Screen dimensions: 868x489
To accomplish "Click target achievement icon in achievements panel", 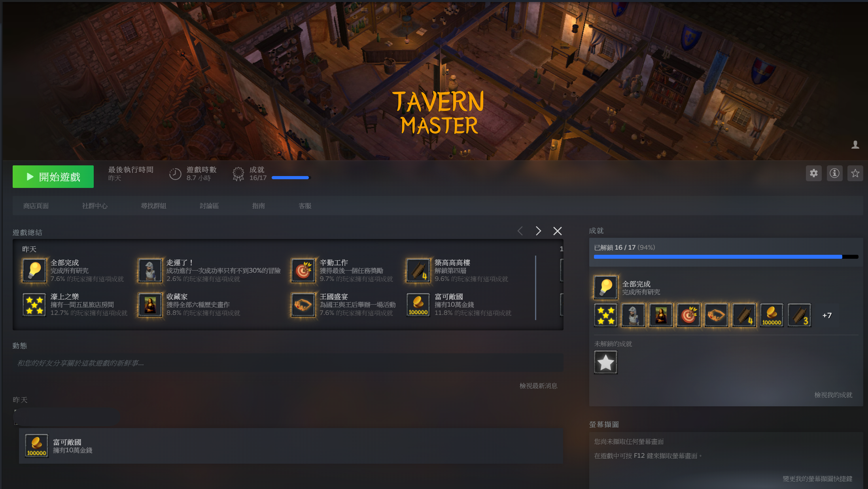I will (x=689, y=315).
